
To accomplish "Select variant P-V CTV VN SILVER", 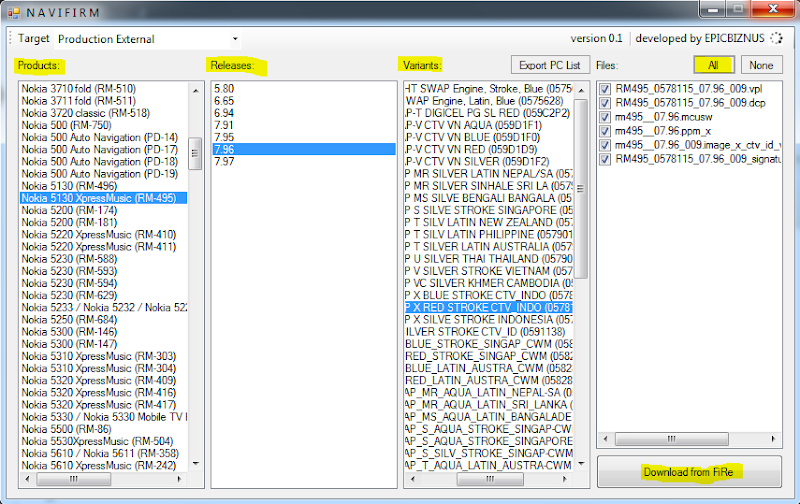I will click(489, 161).
